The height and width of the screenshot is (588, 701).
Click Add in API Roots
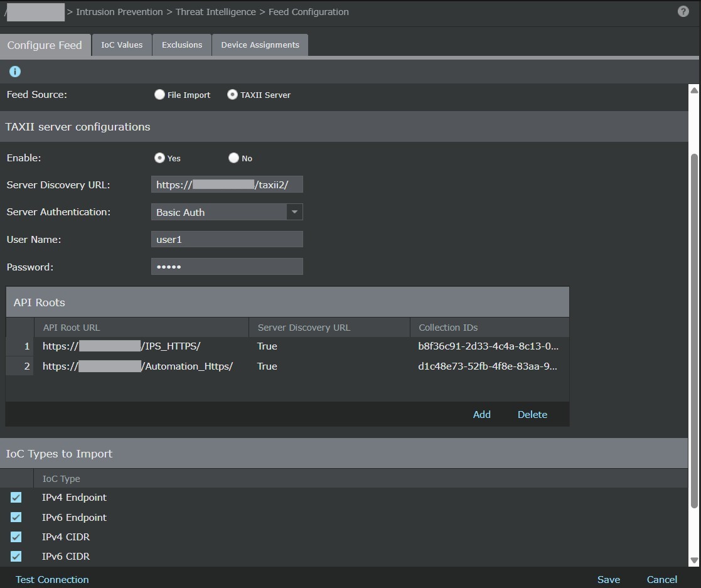(x=481, y=415)
